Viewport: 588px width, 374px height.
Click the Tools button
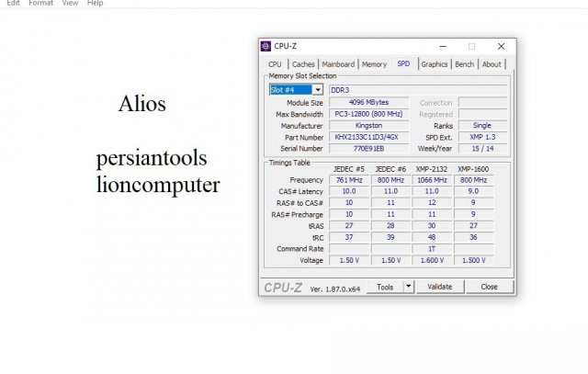pos(385,287)
